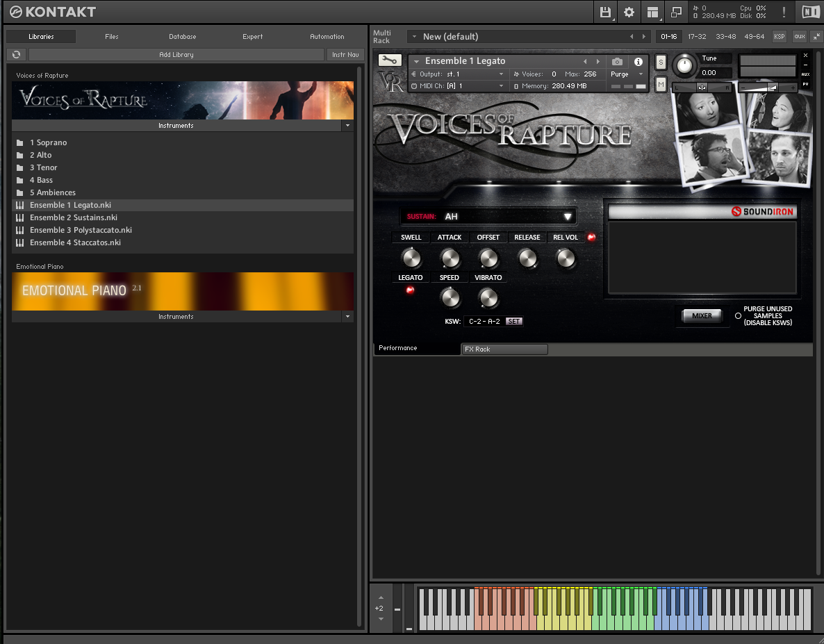Switch to the Expert tab
Screen dimensions: 824x644
[253, 37]
